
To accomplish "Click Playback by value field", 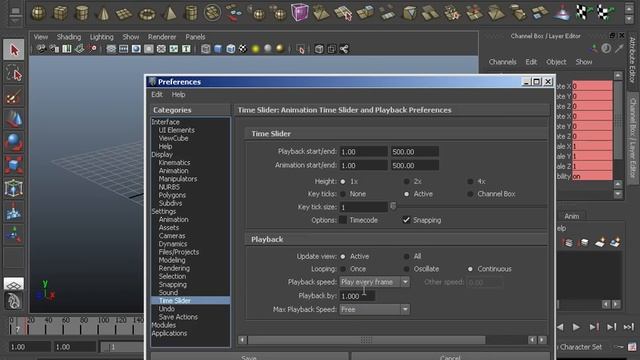I will (357, 296).
